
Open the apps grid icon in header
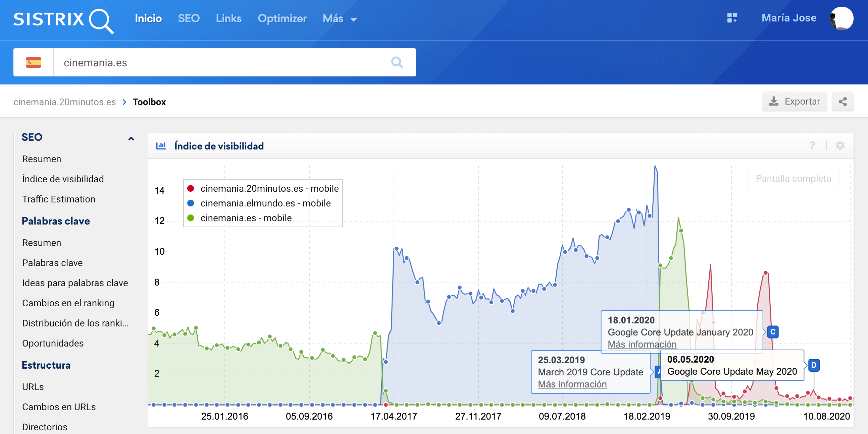732,18
